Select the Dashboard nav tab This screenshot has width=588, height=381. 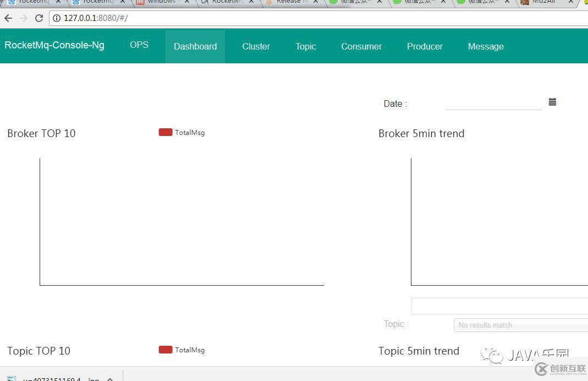click(x=195, y=47)
